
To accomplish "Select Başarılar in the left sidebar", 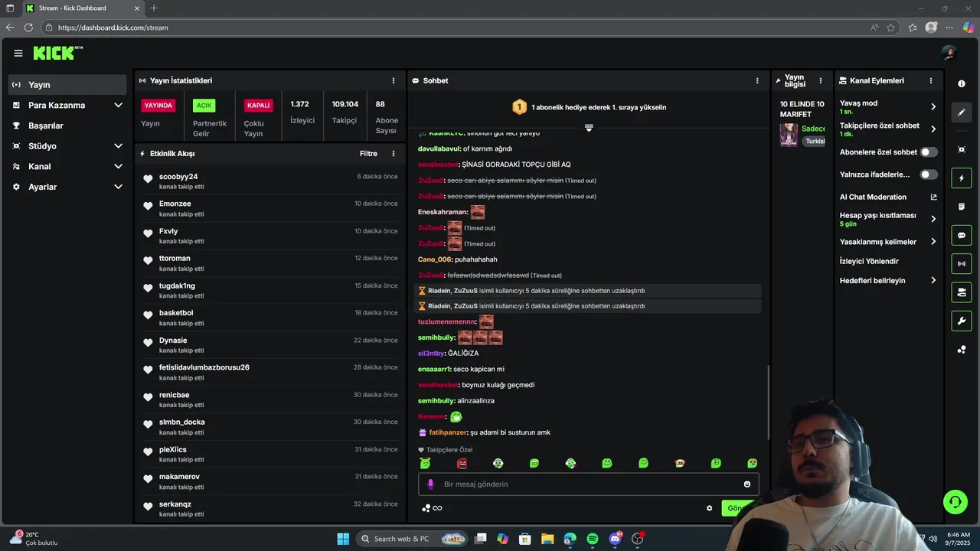I will click(67, 126).
